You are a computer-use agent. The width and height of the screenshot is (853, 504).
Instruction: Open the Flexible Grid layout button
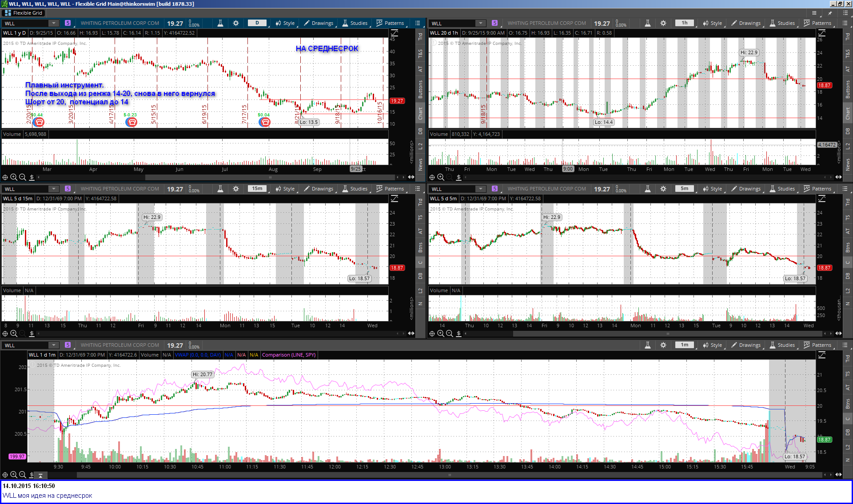coord(23,13)
